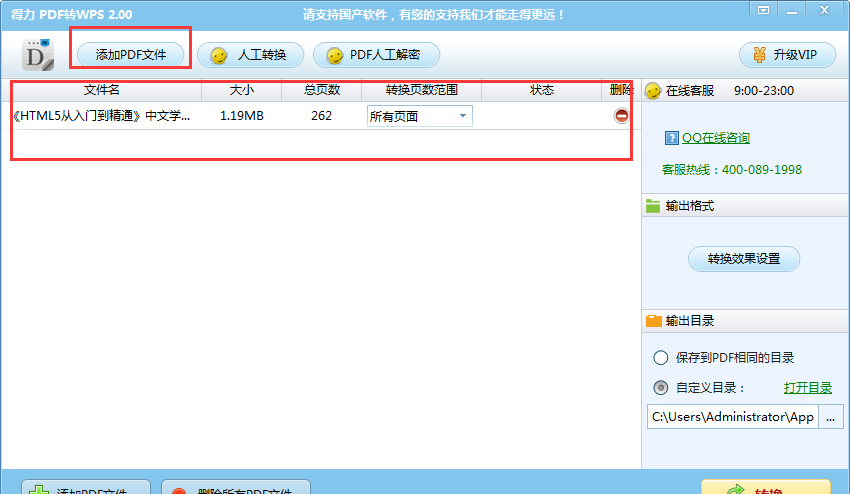
Task: Open the 所有页面 page range dropdown
Action: click(x=420, y=116)
